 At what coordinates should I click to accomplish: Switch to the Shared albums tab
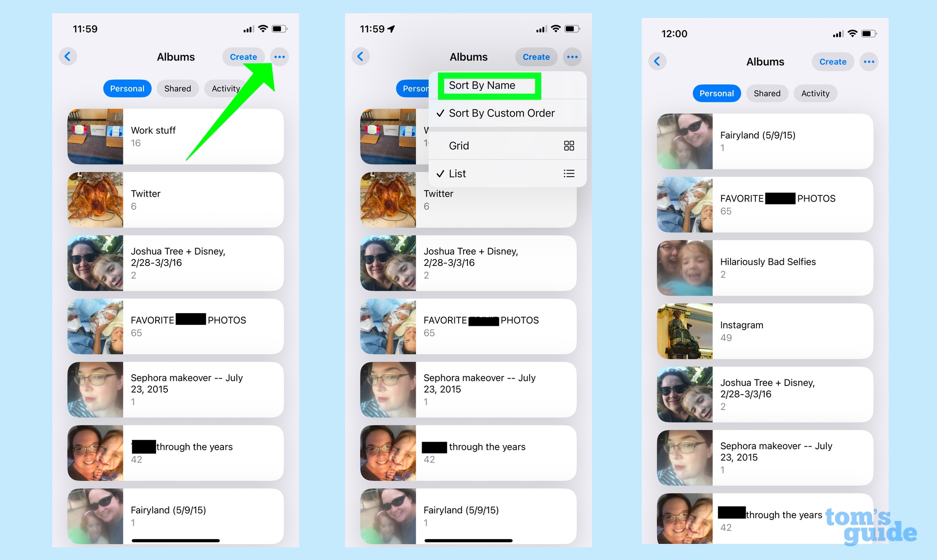[179, 89]
